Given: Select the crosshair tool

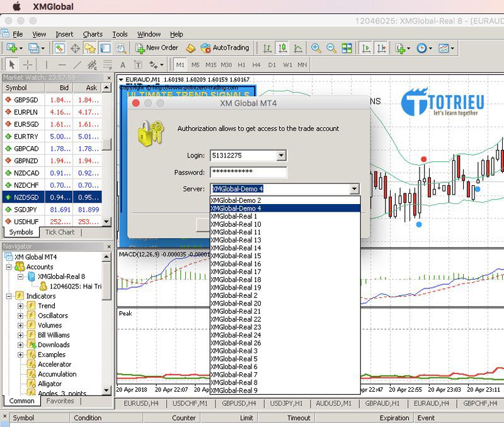Looking at the screenshot, I should click(28, 65).
